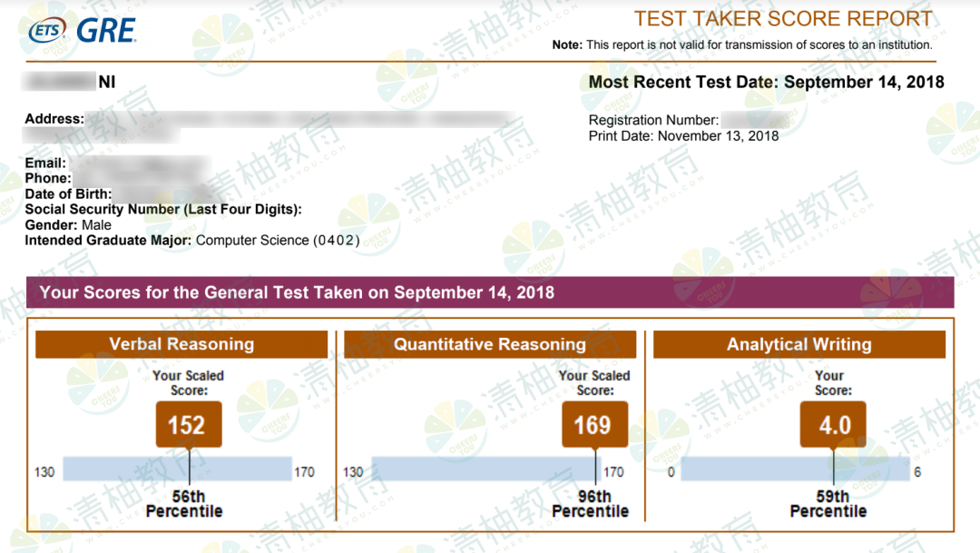This screenshot has width=980, height=553.
Task: Click the Date of Birth label
Action: [68, 194]
